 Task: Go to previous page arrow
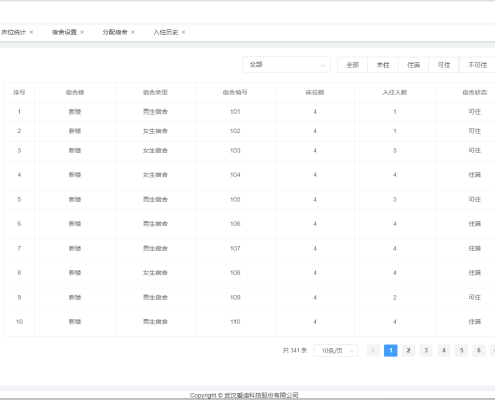point(373,350)
